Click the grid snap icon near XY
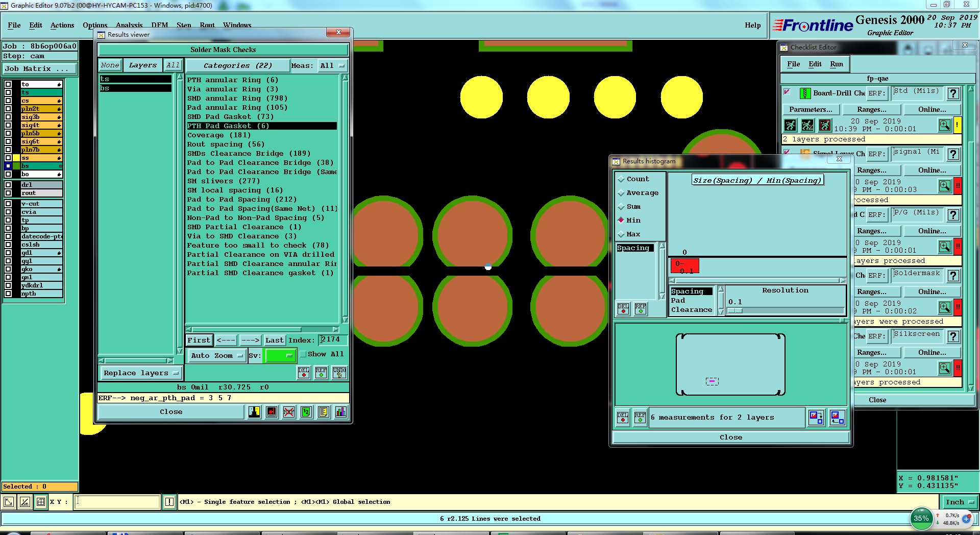Image resolution: width=980 pixels, height=535 pixels. pos(41,502)
